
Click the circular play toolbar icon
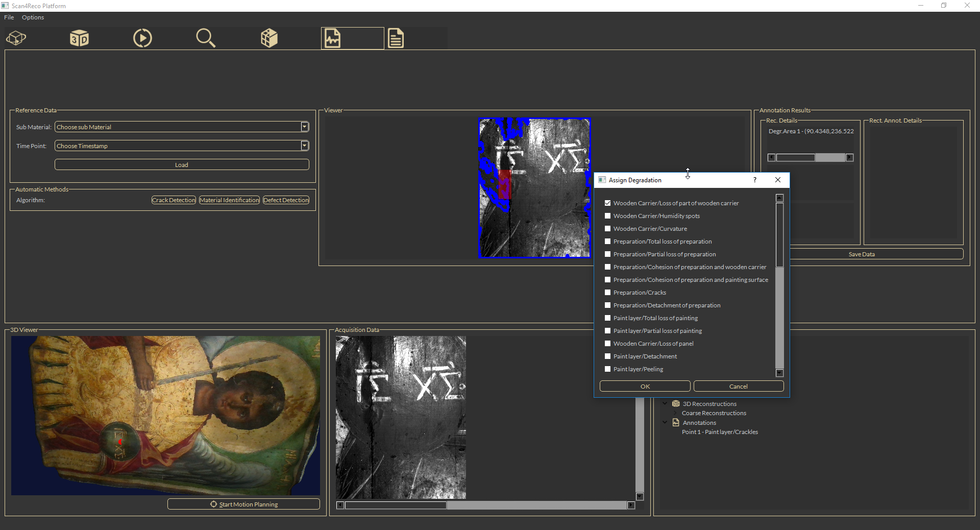tap(142, 38)
